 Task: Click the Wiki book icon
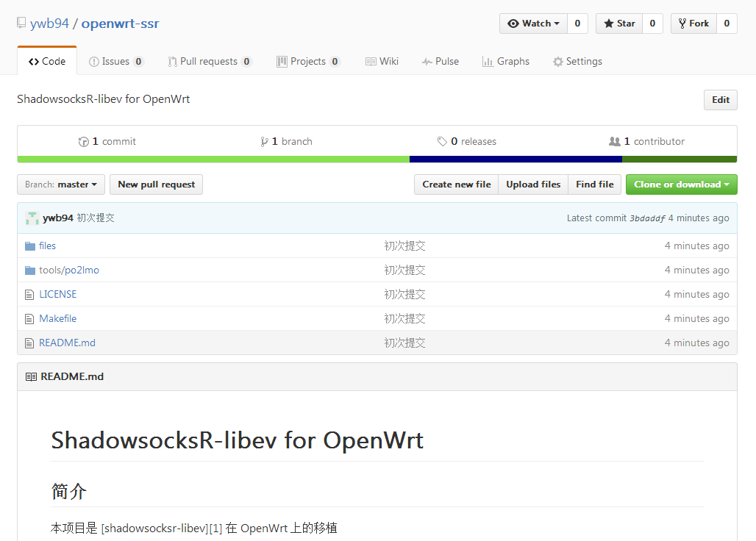tap(371, 62)
